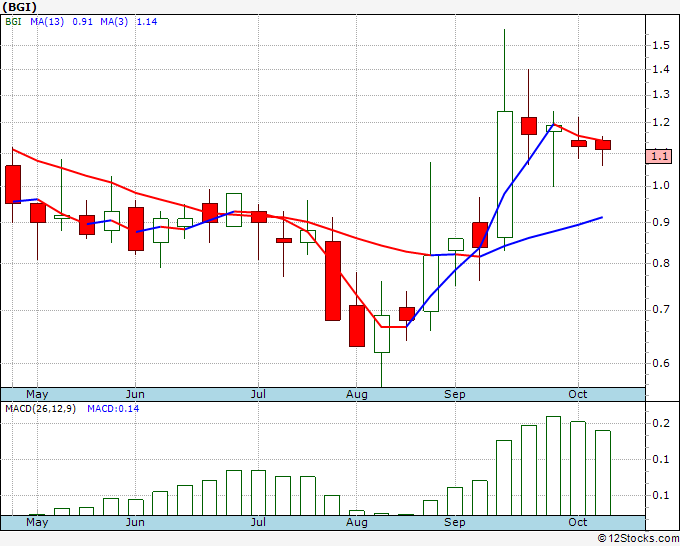Click Oct on the MACD panel axis

coord(578,522)
